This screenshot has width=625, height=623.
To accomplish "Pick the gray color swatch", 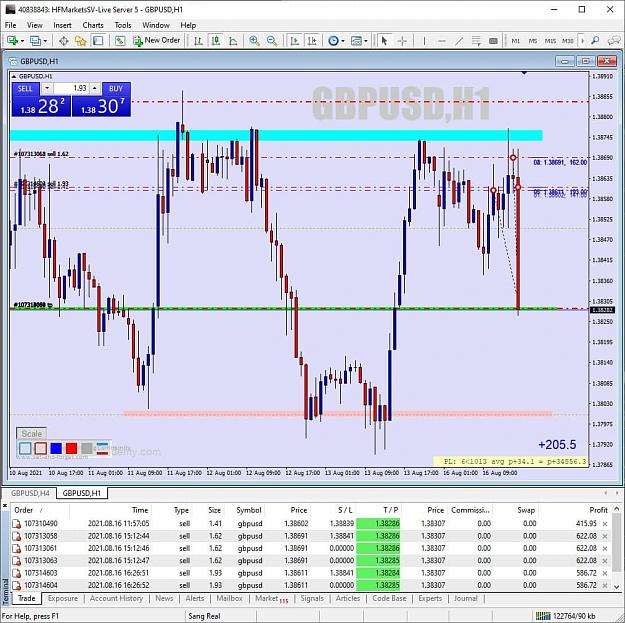I will click(x=86, y=448).
